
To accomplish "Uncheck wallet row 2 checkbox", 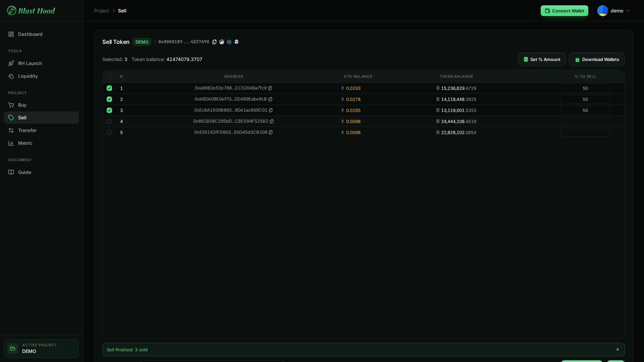I will point(109,99).
